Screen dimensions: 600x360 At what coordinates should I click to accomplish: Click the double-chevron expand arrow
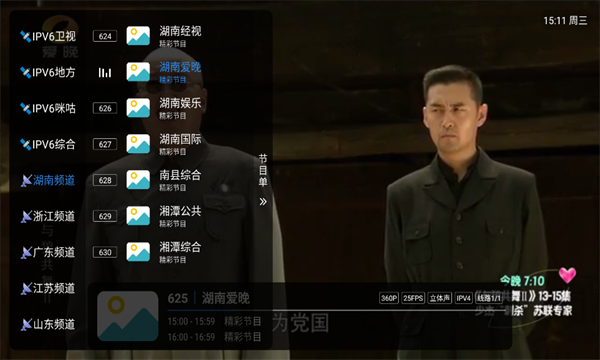(x=263, y=202)
